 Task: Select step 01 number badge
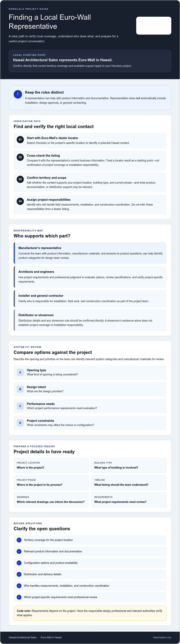[20, 139]
